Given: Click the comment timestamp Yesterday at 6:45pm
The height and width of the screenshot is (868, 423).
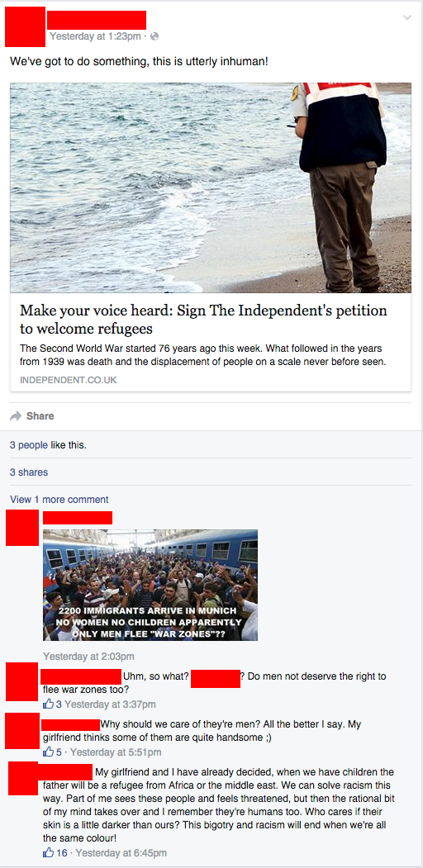Looking at the screenshot, I should (x=121, y=852).
